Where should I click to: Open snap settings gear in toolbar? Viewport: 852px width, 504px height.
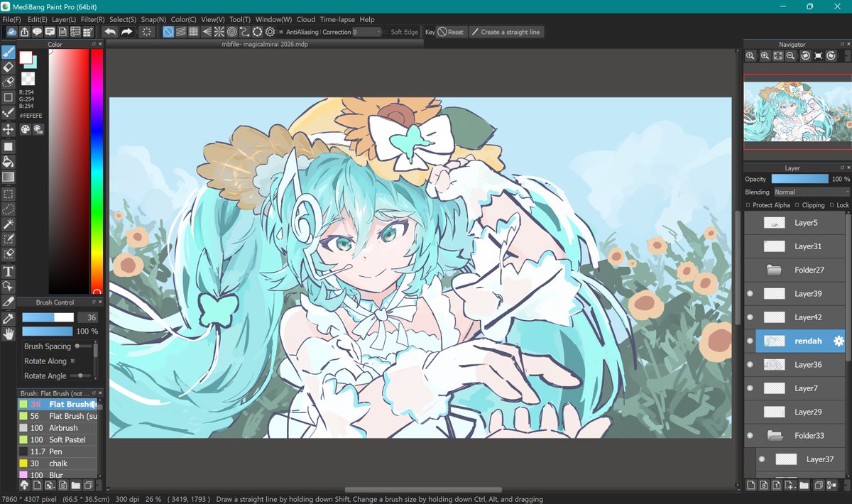(271, 32)
